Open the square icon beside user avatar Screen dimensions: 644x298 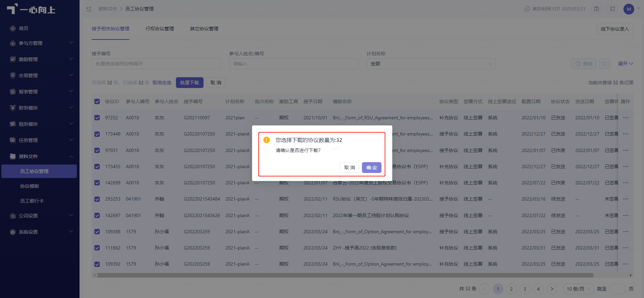(x=613, y=9)
